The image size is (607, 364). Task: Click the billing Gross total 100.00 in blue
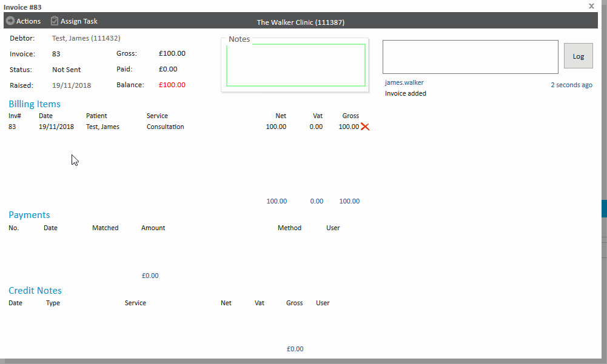349,201
